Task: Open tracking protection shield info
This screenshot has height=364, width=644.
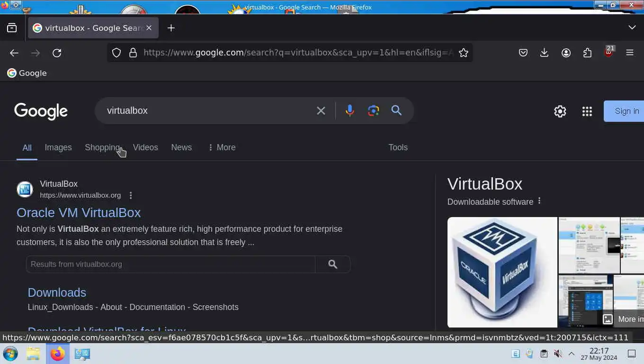Action: click(x=116, y=53)
